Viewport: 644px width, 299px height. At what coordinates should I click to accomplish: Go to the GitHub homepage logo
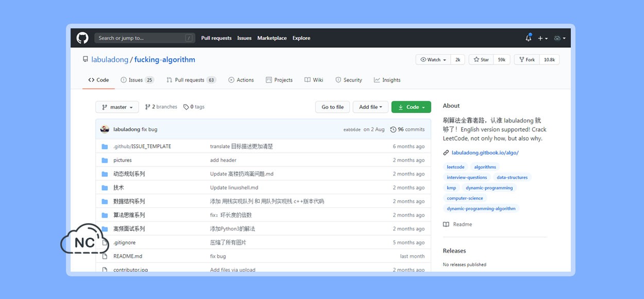[x=82, y=38]
